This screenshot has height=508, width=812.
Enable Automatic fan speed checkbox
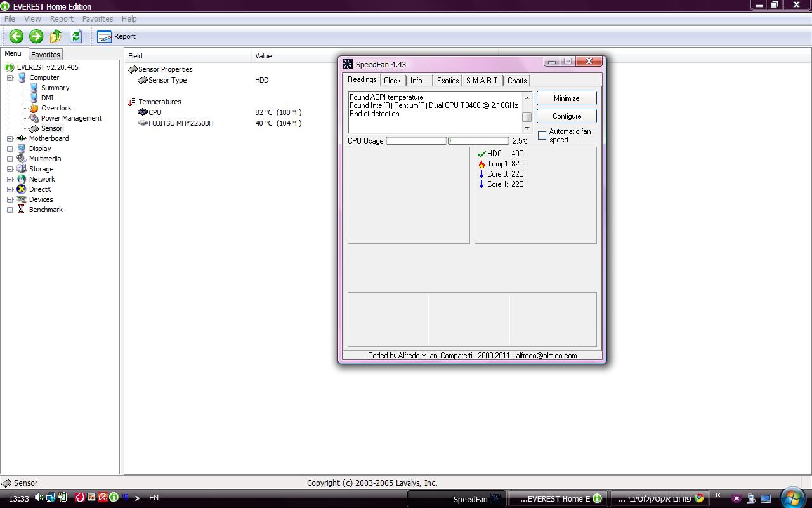(542, 135)
